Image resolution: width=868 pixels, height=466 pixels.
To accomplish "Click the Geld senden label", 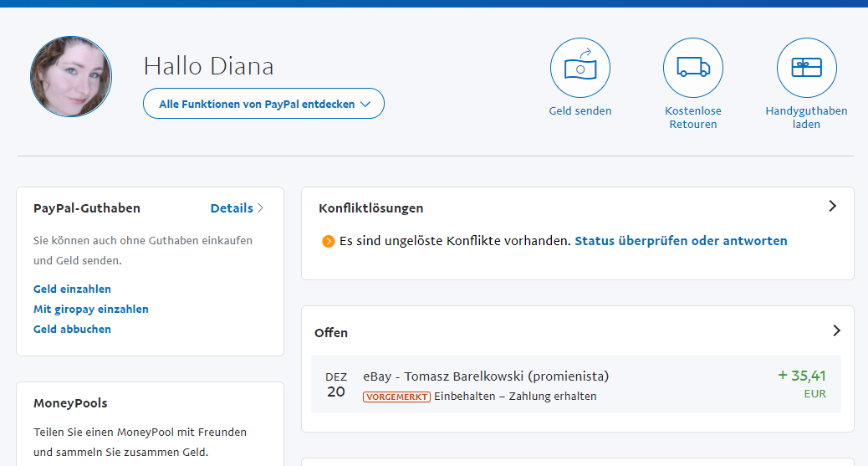I will pos(580,110).
